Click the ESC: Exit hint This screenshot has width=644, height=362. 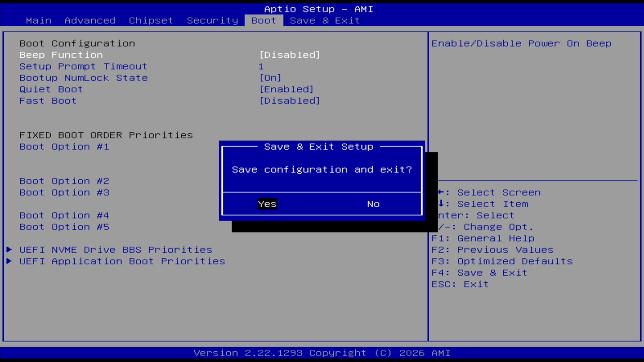(460, 284)
